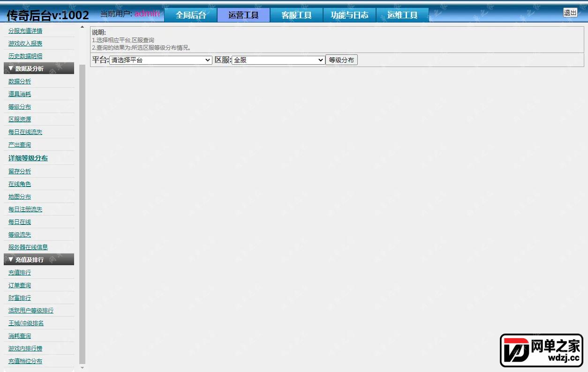Open 在线角色 link
Viewport: 588px width, 372px height.
pyautogui.click(x=20, y=184)
